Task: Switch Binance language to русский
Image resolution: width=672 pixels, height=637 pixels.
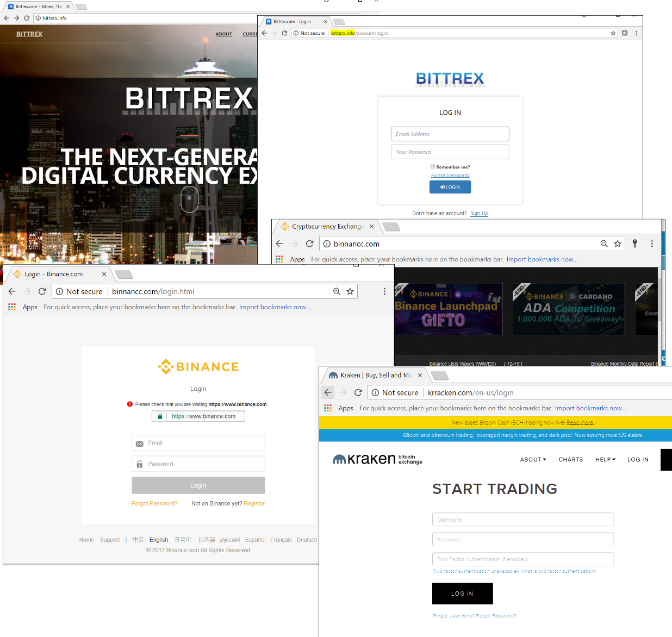Action: [230, 540]
